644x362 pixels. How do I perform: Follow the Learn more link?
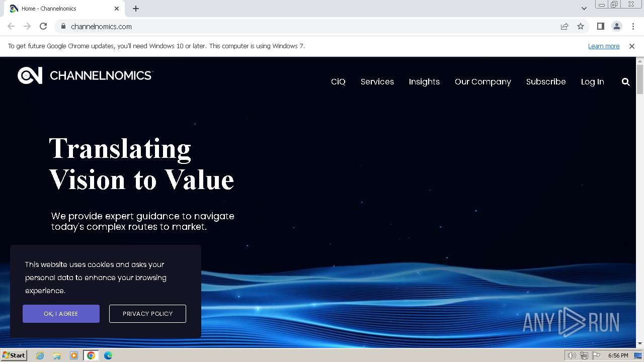click(604, 46)
